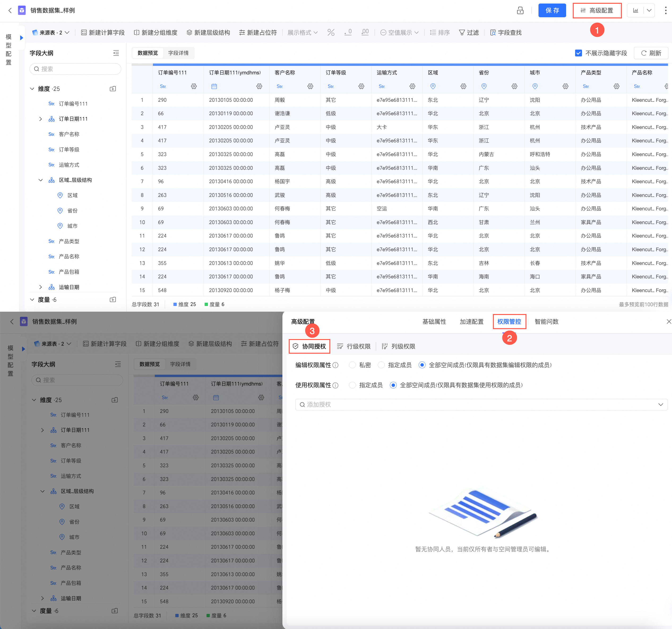Click the percent format toolbar icon
This screenshot has width=672, height=629.
(x=331, y=32)
